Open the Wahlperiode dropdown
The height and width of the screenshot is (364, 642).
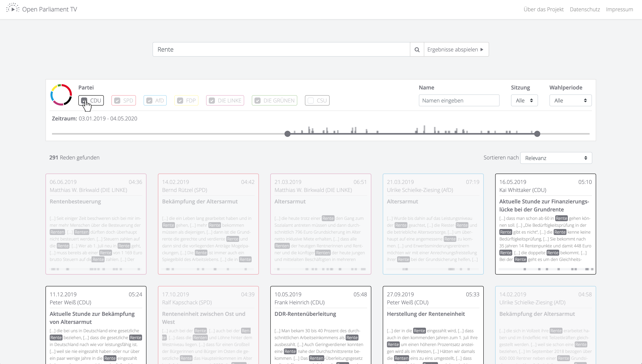(570, 101)
